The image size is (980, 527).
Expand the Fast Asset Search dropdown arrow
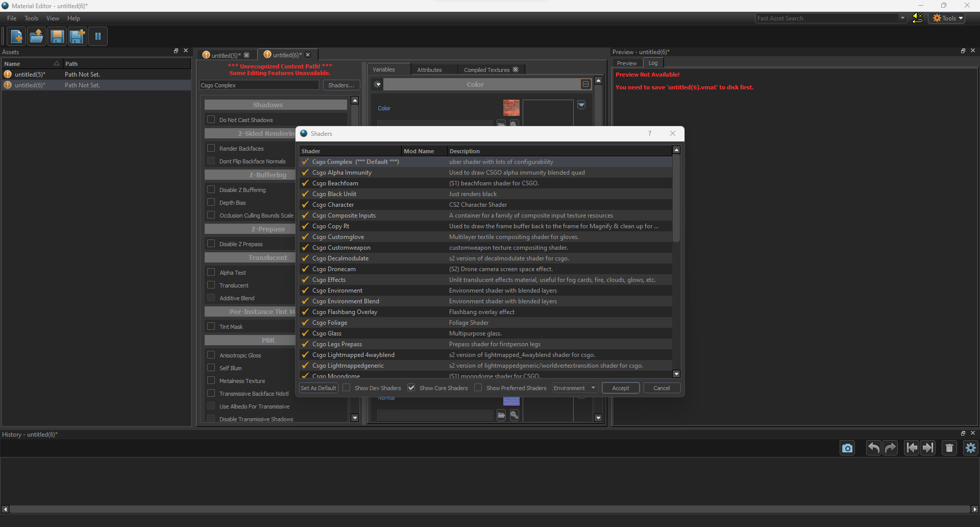[902, 18]
